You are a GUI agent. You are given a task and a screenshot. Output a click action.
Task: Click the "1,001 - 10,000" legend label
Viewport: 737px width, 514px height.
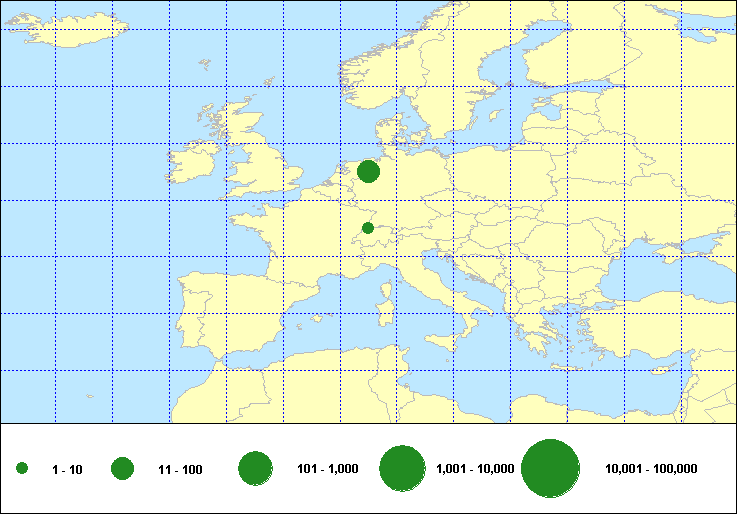(x=476, y=469)
